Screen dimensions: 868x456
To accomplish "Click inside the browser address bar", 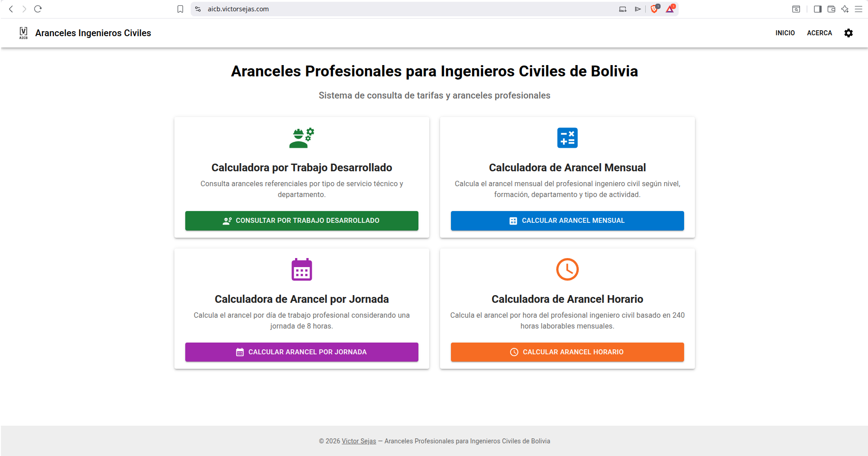I will point(271,9).
